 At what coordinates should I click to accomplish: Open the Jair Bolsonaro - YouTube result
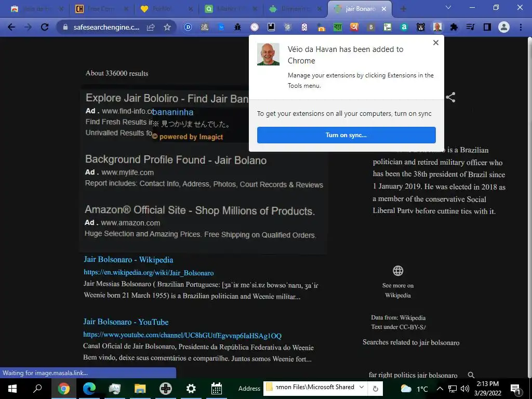click(x=126, y=322)
